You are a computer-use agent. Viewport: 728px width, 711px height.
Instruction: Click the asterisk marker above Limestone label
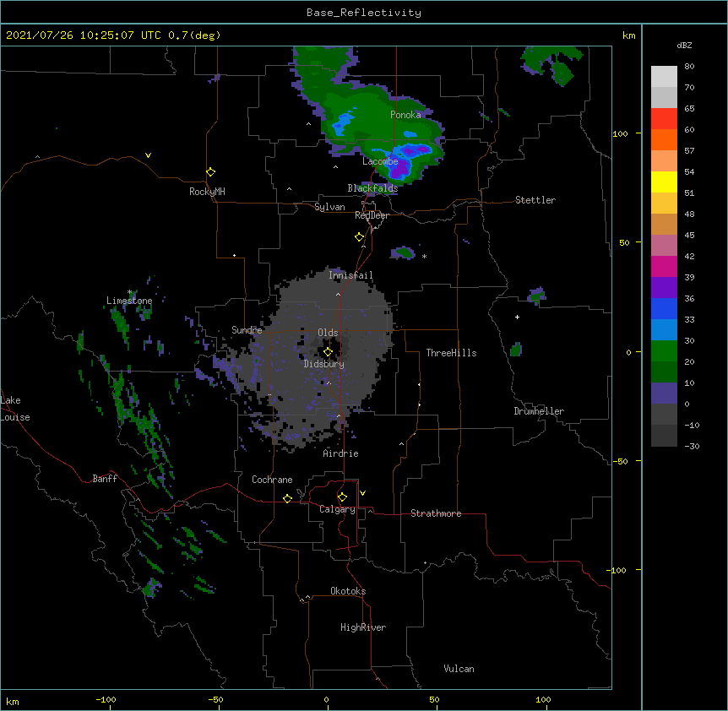[x=130, y=292]
